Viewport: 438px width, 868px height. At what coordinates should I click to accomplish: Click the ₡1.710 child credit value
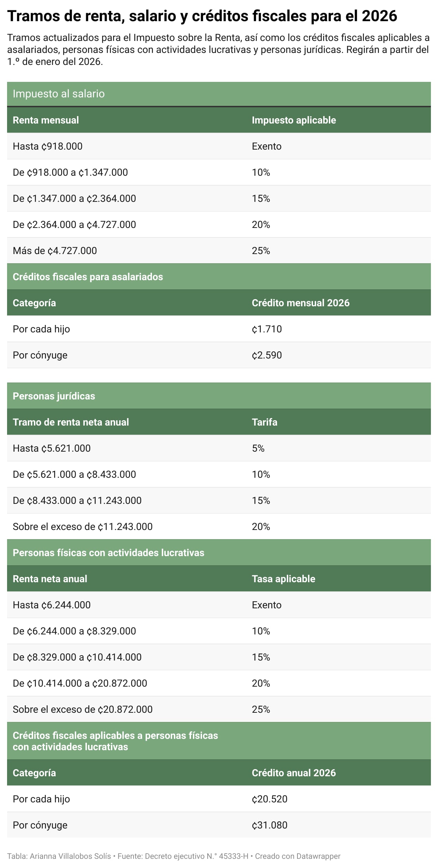[267, 329]
